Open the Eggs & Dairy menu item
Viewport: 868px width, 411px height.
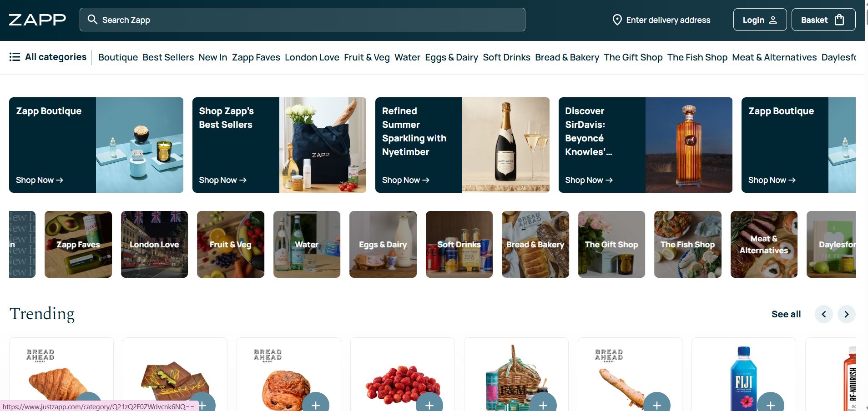(451, 57)
